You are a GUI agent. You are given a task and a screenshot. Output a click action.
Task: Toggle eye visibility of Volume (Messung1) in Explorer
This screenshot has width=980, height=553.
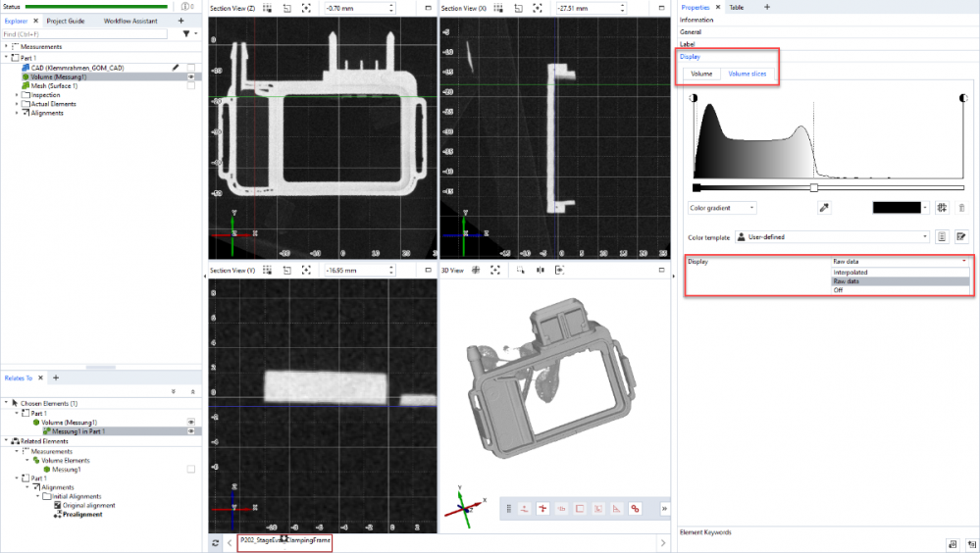pos(191,76)
